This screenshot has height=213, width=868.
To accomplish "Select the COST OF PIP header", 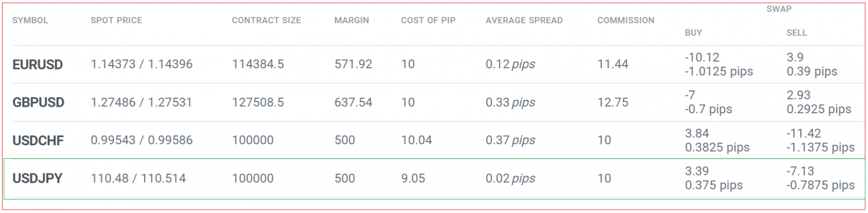I will click(x=428, y=21).
